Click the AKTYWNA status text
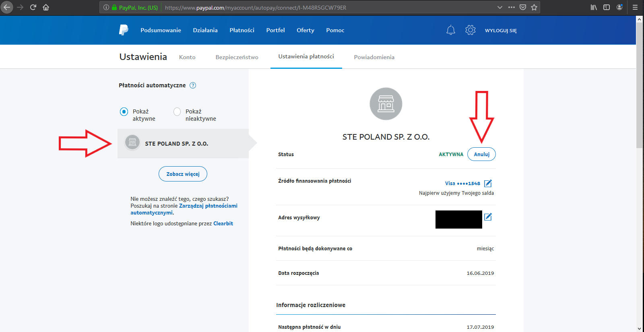 coord(451,154)
